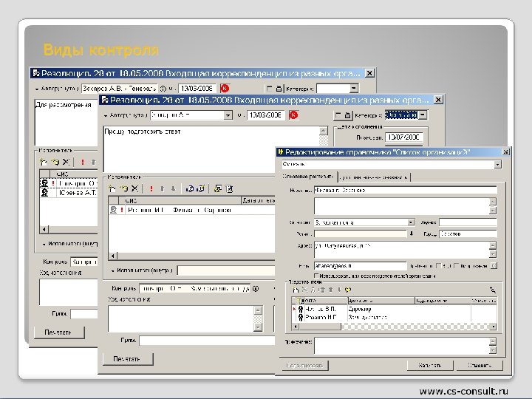Open author combo box in middle Resolution window

tap(228, 115)
